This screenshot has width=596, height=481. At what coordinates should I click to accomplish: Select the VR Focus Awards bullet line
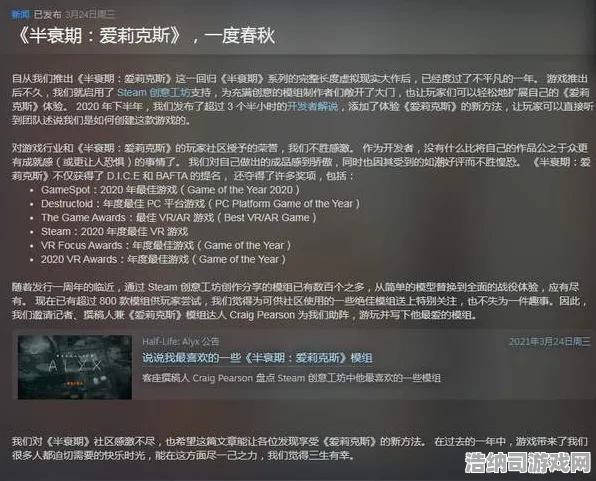tap(166, 246)
